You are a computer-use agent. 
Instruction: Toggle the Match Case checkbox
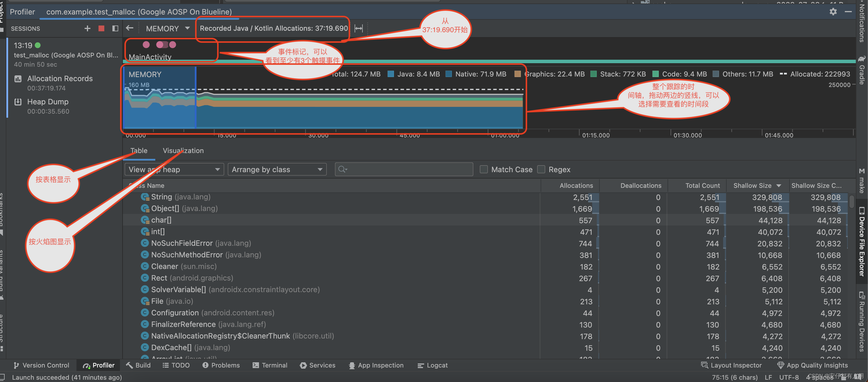coord(483,169)
